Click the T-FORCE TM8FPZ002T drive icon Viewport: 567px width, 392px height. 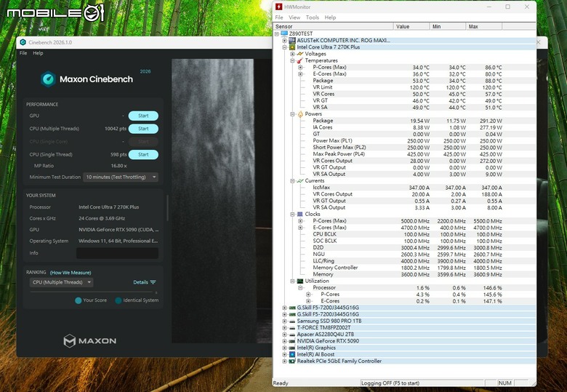pyautogui.click(x=292, y=327)
